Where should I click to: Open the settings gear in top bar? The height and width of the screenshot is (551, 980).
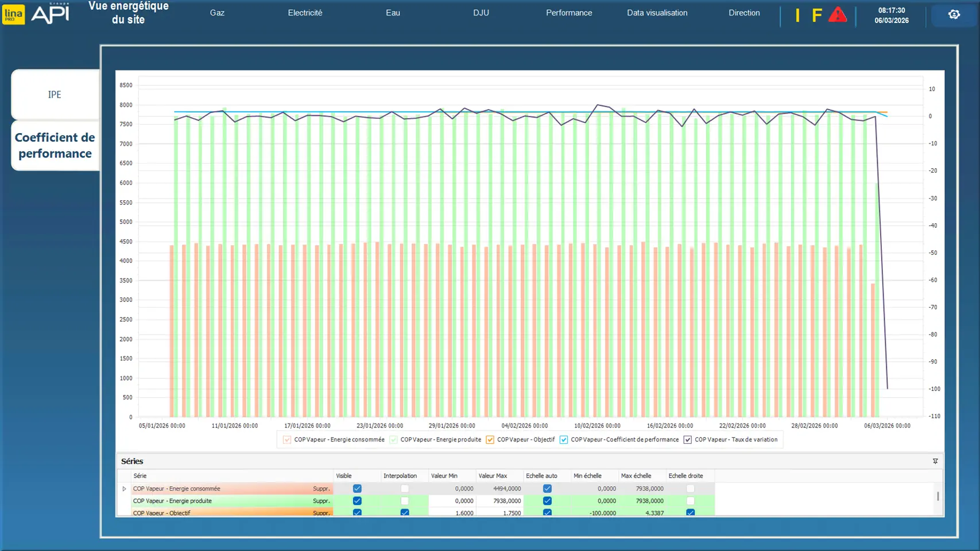click(954, 15)
